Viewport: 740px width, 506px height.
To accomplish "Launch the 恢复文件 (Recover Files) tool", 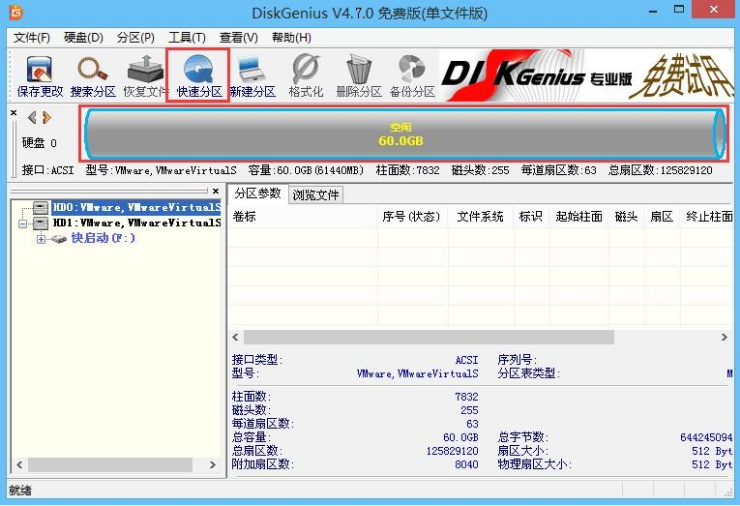I will (x=146, y=75).
